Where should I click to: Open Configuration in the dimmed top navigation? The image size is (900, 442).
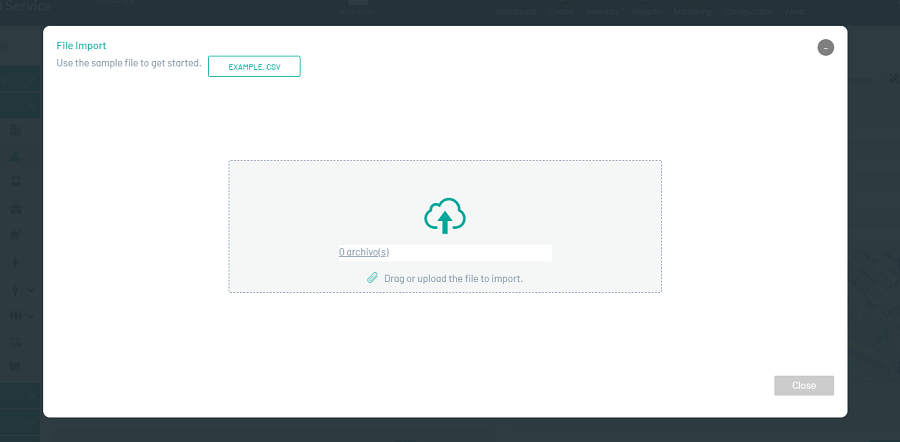748,11
